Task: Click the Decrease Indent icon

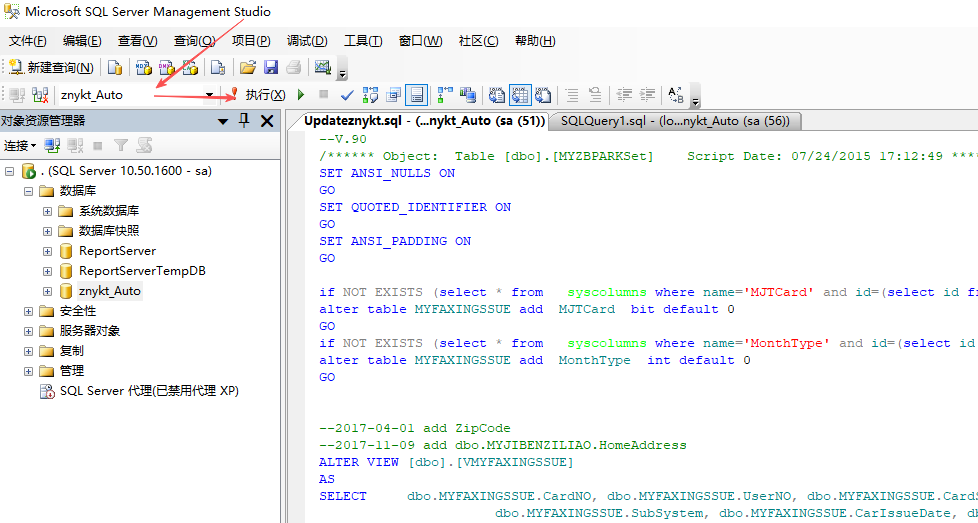Action: 624,95
